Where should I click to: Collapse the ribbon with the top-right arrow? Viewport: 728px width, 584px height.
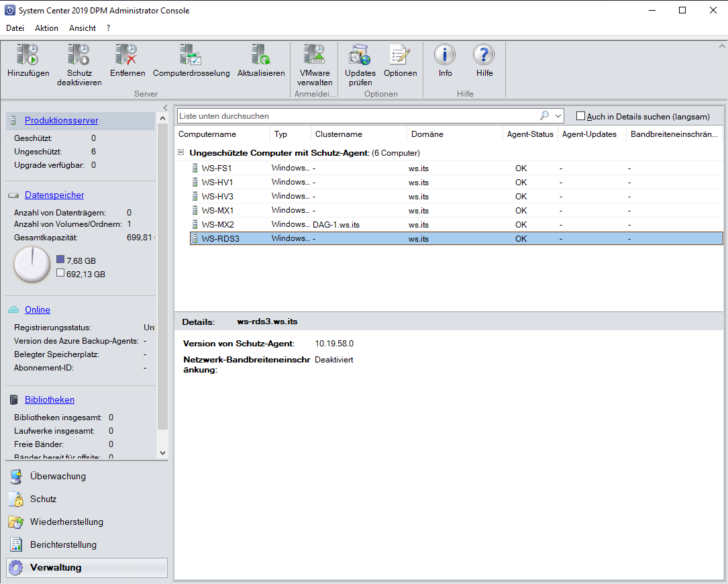(722, 46)
